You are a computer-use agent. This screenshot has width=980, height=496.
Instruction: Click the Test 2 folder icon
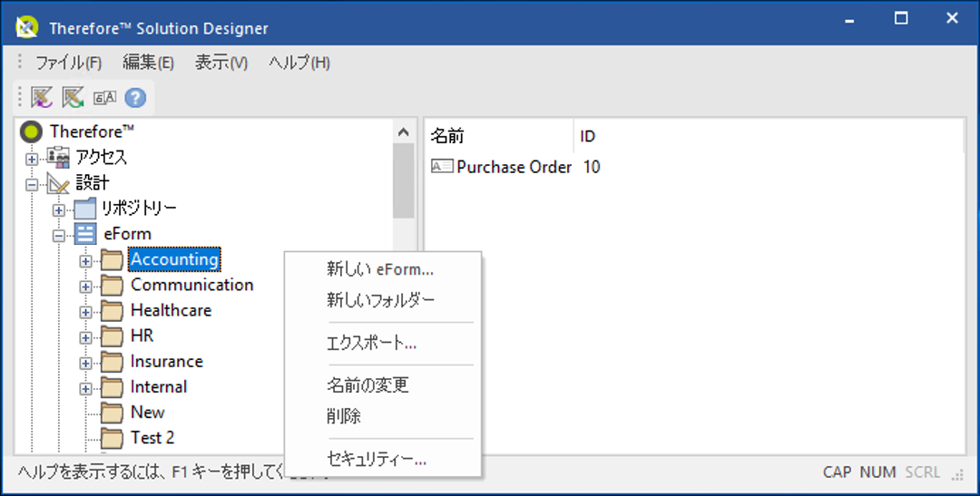tap(112, 439)
